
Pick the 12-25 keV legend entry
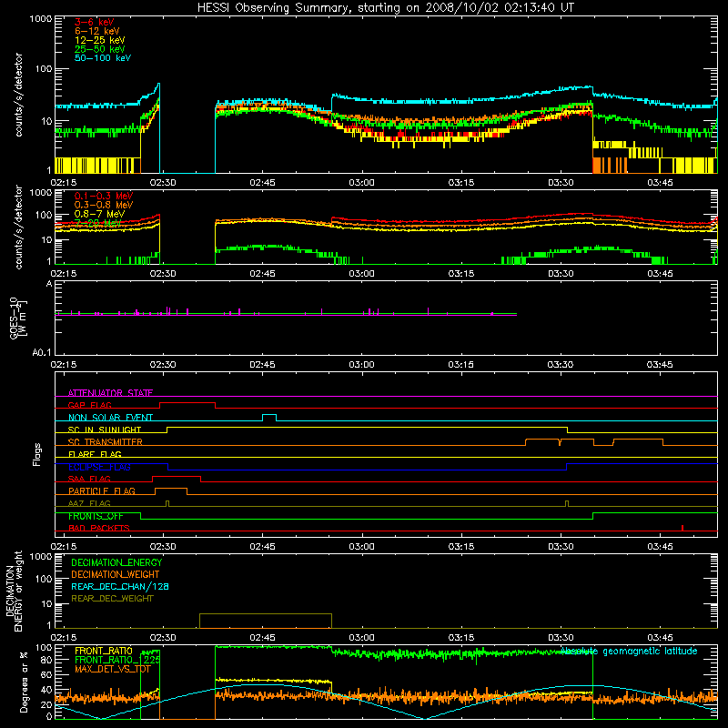[100, 40]
